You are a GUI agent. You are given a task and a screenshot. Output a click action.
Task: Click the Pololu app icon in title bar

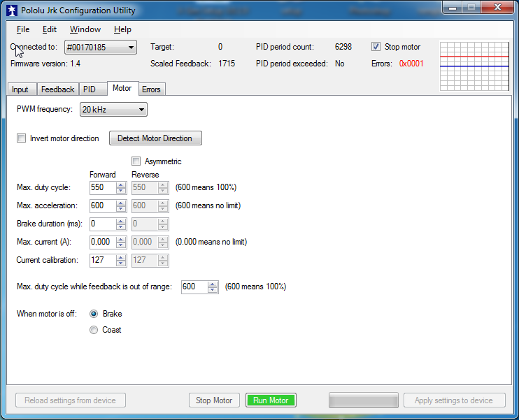[x=12, y=10]
